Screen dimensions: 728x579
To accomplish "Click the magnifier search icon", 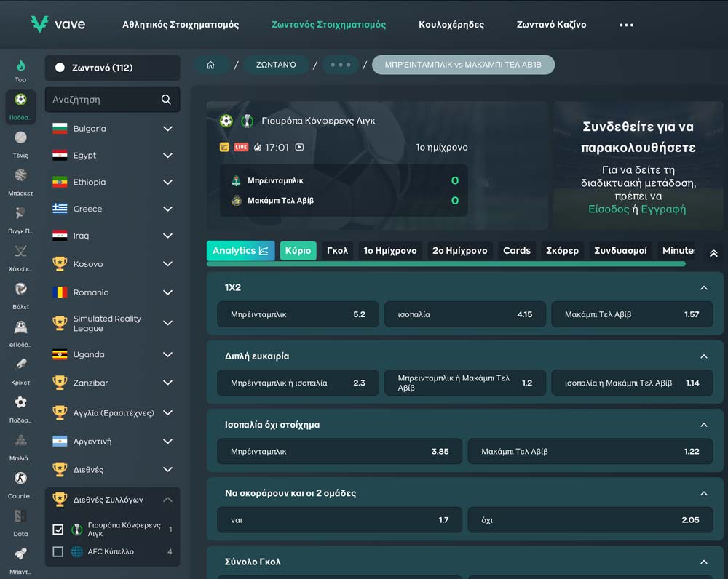I will [166, 100].
